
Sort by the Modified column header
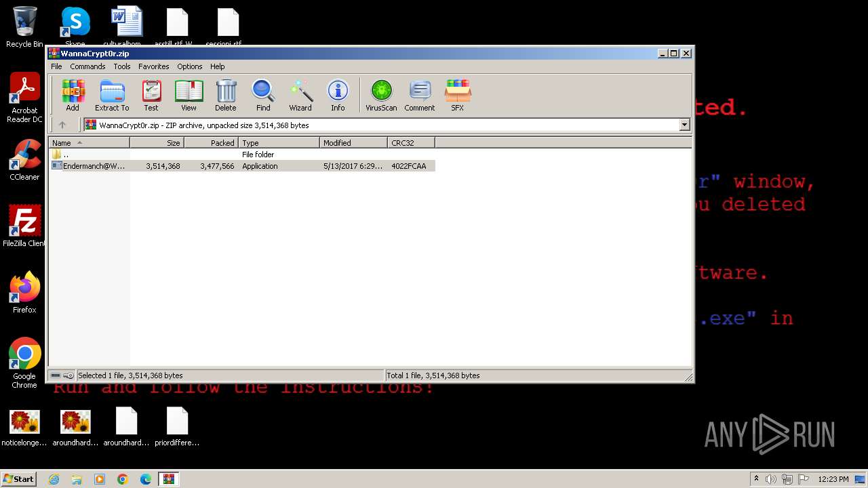(353, 143)
